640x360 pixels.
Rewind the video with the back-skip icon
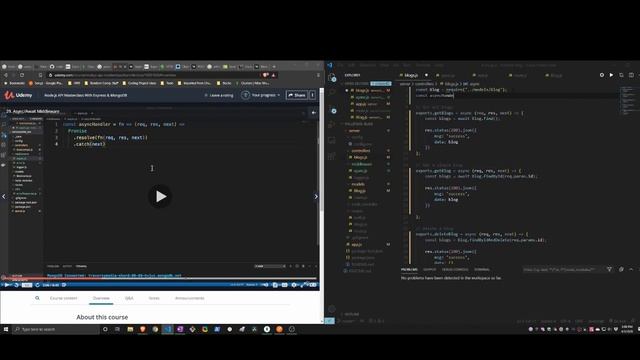pos(16,285)
